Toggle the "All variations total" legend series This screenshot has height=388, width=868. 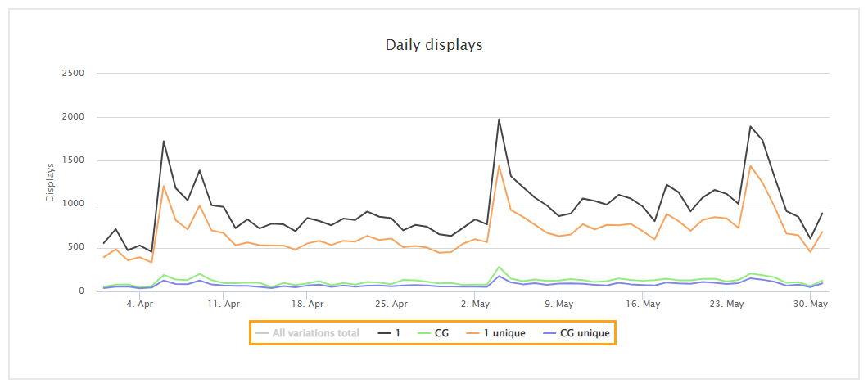click(315, 333)
